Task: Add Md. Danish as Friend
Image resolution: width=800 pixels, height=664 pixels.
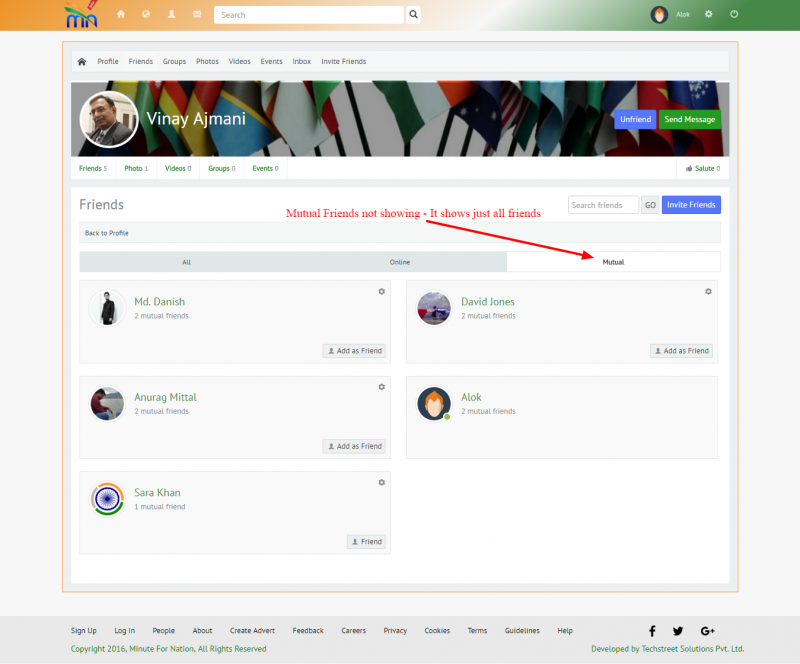Action: pos(355,351)
